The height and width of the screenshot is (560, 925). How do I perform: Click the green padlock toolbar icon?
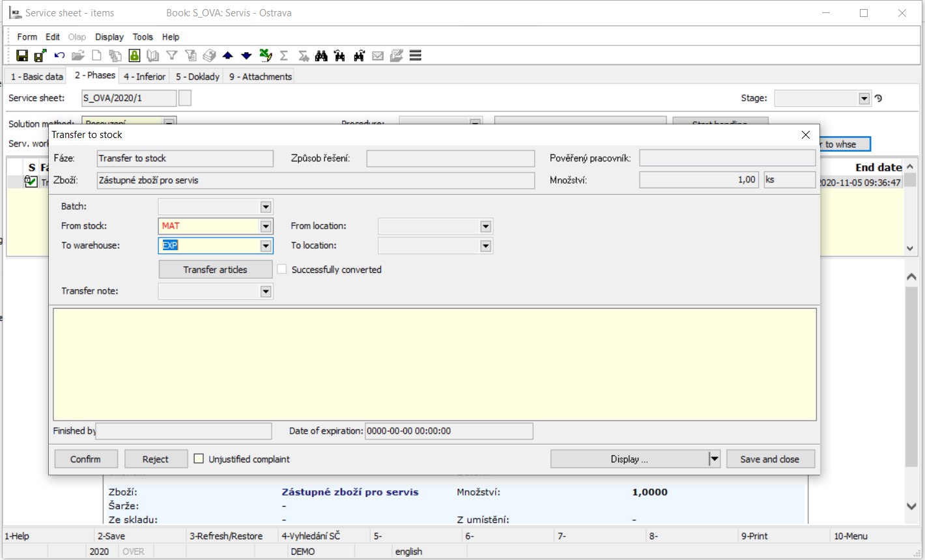click(134, 56)
